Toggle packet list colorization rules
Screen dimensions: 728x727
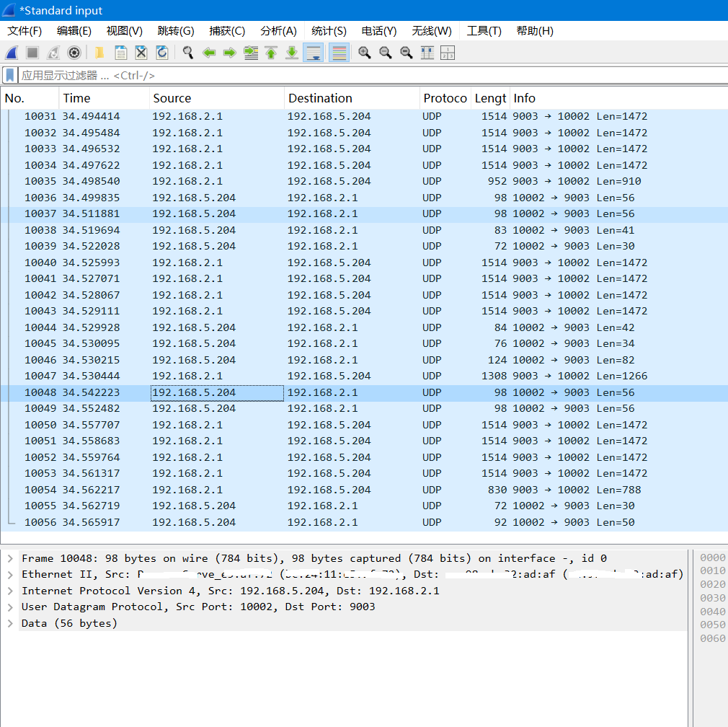(339, 53)
